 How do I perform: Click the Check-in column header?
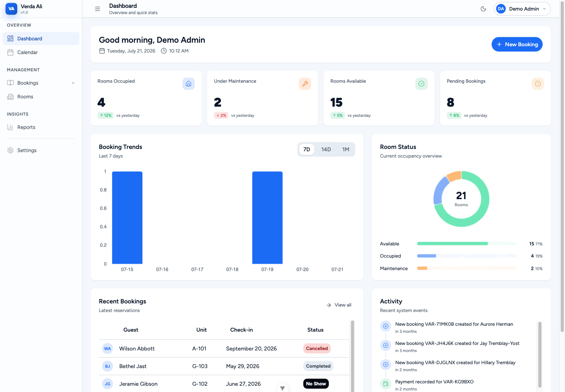tap(241, 330)
